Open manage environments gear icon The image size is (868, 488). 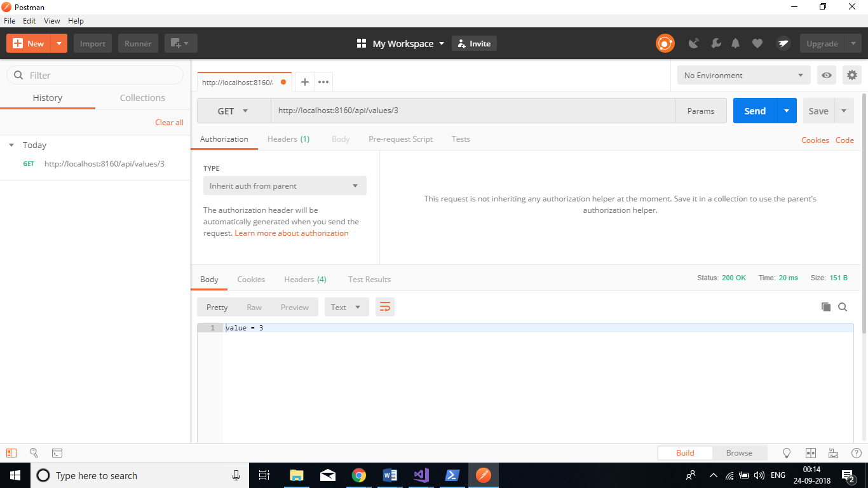pos(851,75)
